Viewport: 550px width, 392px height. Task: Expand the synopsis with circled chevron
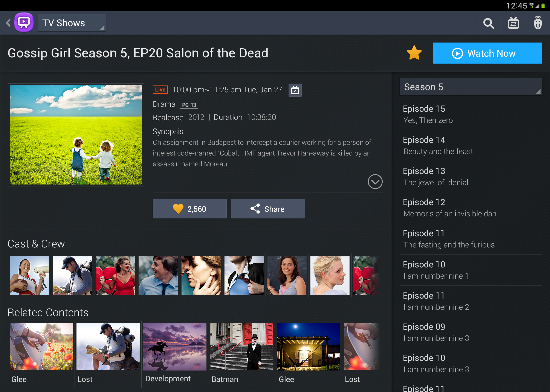375,182
